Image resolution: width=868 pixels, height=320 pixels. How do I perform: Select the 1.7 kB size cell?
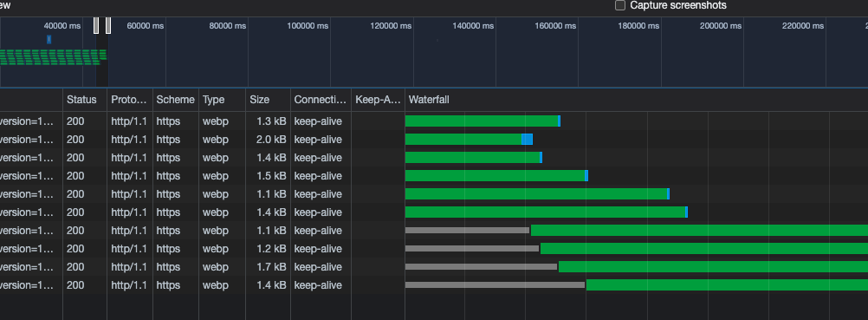(x=268, y=267)
